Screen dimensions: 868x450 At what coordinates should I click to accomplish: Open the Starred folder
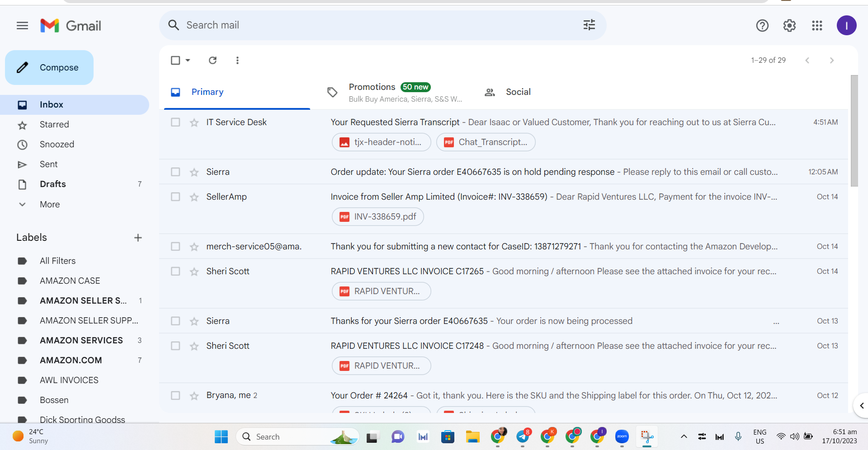(75, 125)
